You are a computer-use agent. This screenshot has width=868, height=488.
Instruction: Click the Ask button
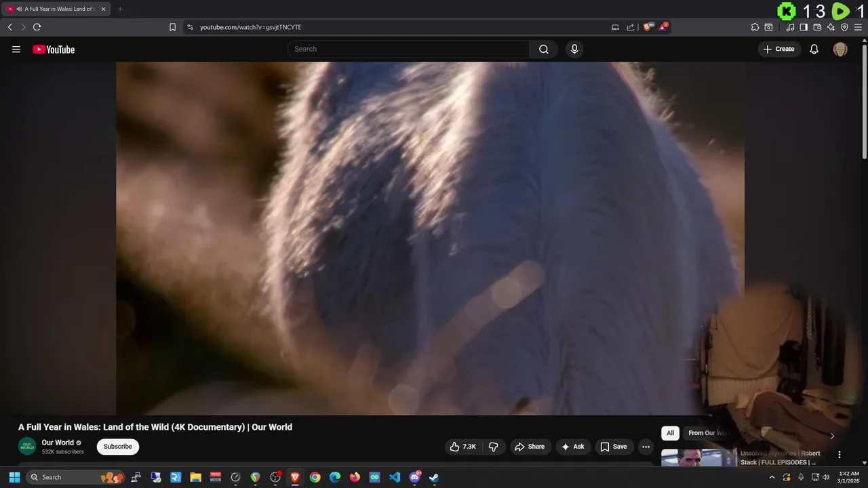point(573,447)
